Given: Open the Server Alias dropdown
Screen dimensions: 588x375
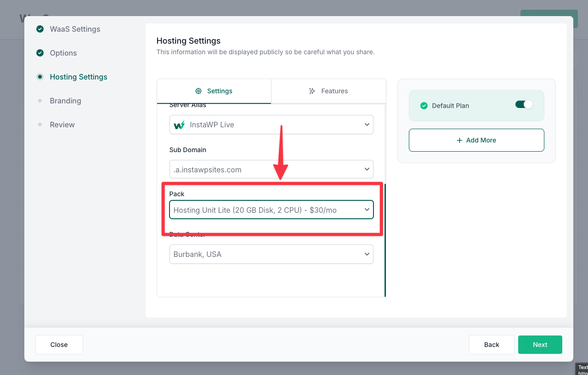Looking at the screenshot, I should pos(271,125).
